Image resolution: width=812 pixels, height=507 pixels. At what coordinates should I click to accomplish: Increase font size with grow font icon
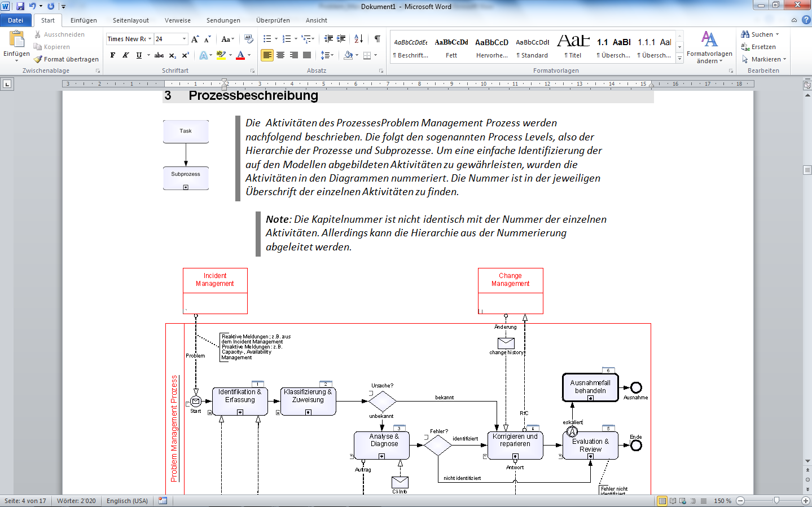(x=195, y=39)
